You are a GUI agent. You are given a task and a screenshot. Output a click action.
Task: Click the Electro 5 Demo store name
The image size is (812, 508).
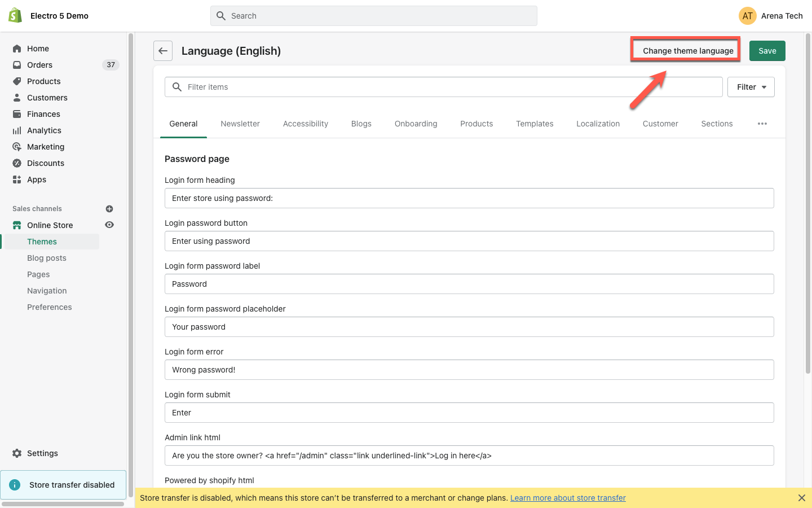coord(59,16)
